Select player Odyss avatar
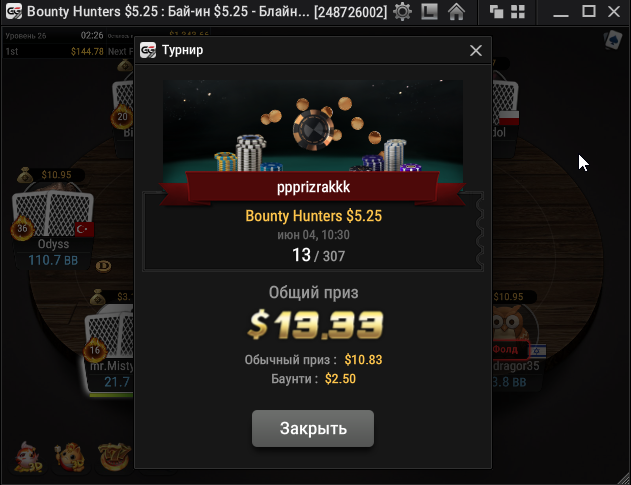Viewport: 631px width, 485px height. 53,211
